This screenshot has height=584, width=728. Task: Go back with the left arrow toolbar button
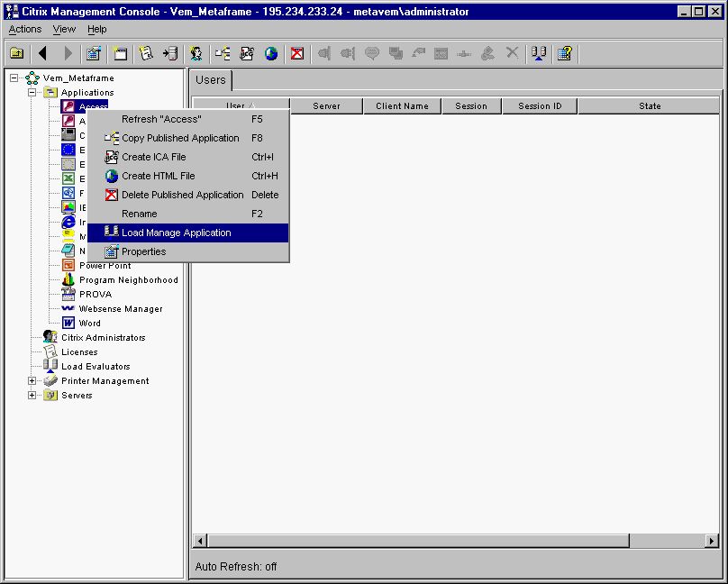(x=42, y=53)
